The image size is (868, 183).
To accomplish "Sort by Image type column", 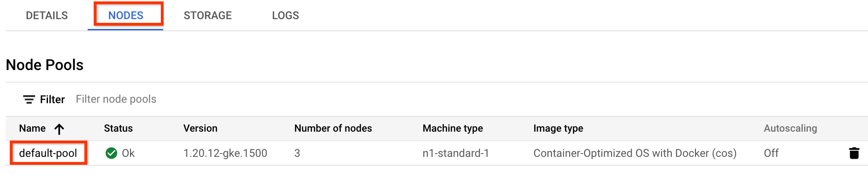I will [x=558, y=128].
